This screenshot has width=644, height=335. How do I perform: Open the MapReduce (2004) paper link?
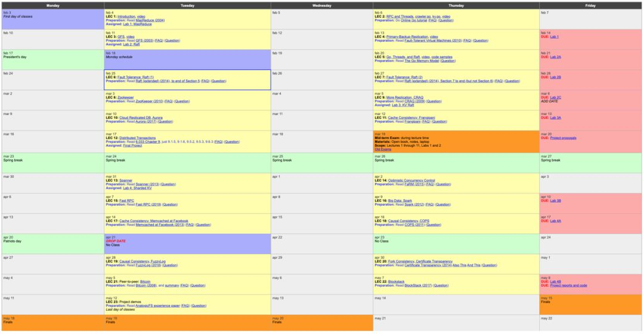150,20
